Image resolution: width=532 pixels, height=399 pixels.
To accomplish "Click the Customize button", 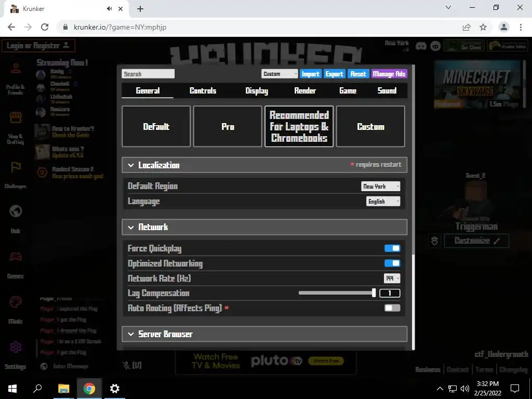I will tap(476, 241).
